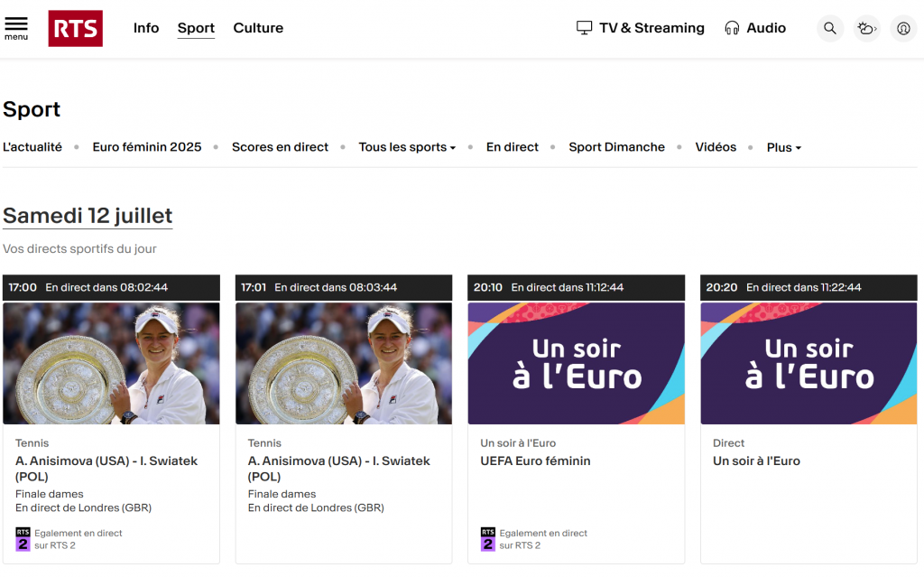This screenshot has width=924, height=577.
Task: Click 'Finale dames' on the 17:01 card
Action: (x=282, y=494)
